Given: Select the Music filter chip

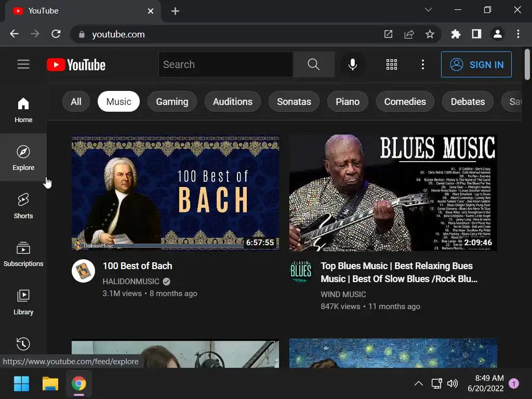Looking at the screenshot, I should (119, 101).
